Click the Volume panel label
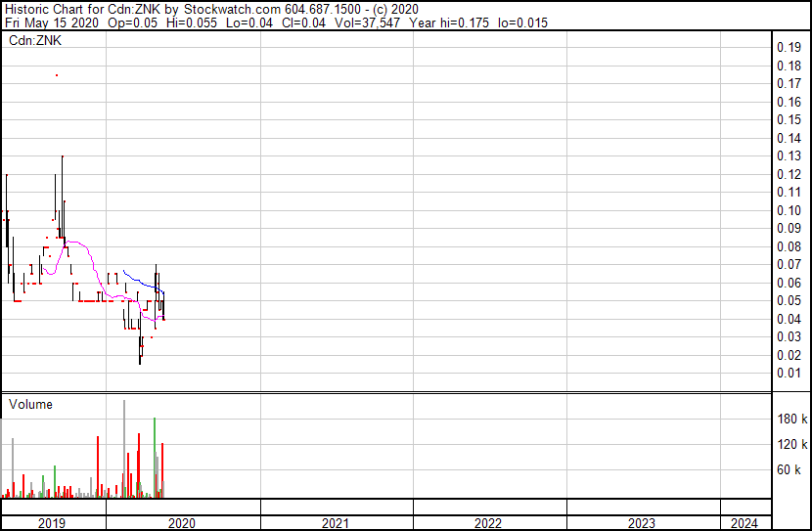 (30, 404)
